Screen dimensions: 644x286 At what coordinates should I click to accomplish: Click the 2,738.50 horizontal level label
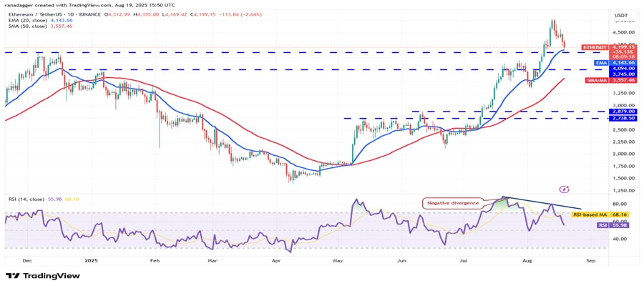pos(624,118)
